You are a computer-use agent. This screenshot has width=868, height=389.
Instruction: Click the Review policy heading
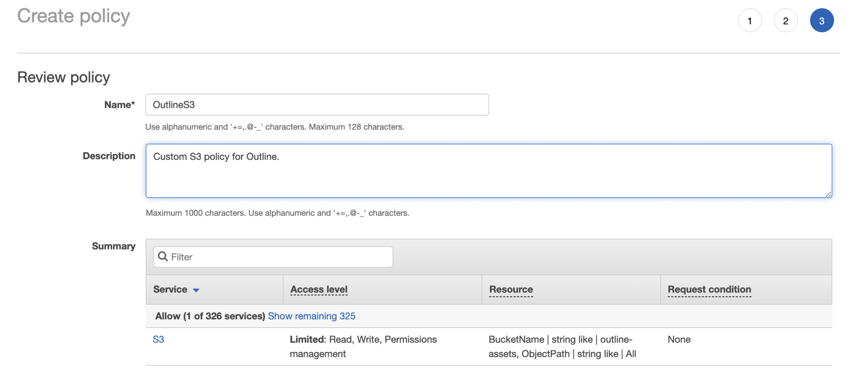(63, 77)
